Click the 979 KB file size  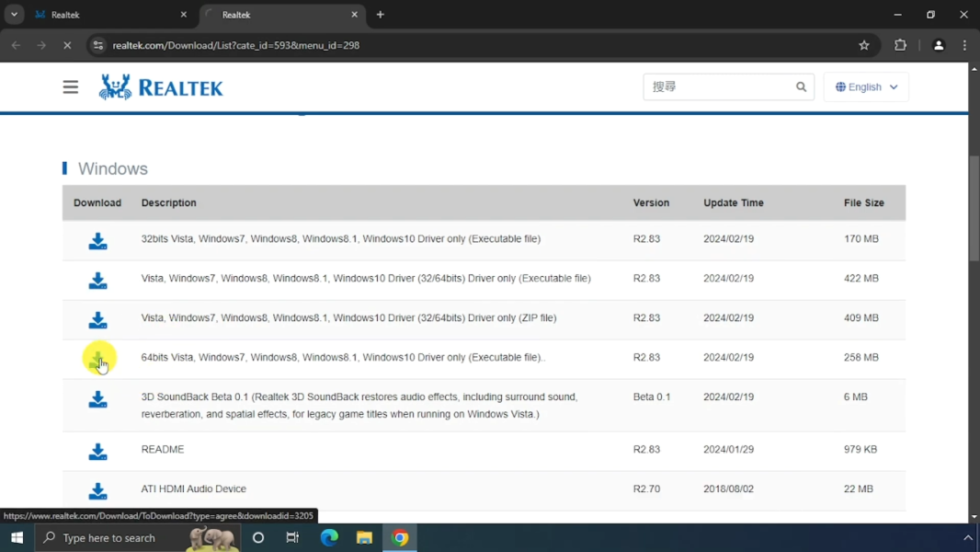click(x=860, y=449)
